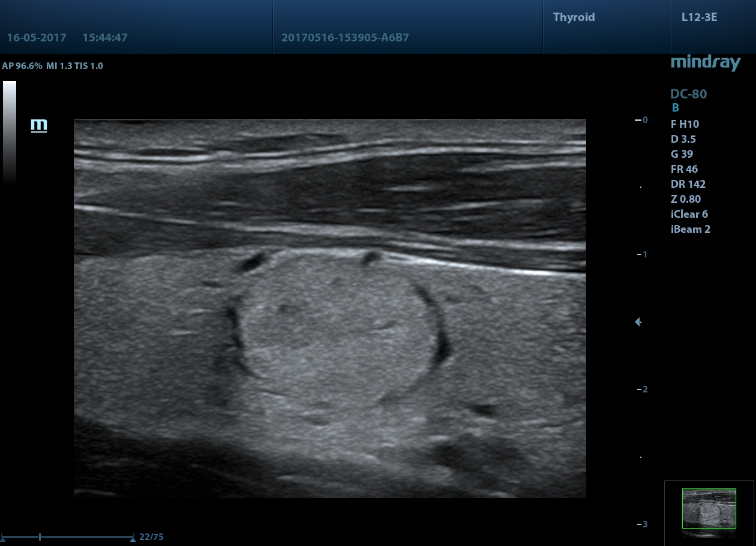Image resolution: width=756 pixels, height=546 pixels.
Task: Adjust frequency parameter F H10
Action: coord(685,124)
